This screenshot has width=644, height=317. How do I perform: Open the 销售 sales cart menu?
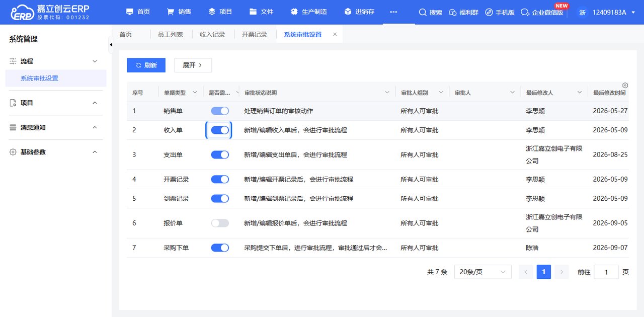click(x=171, y=12)
